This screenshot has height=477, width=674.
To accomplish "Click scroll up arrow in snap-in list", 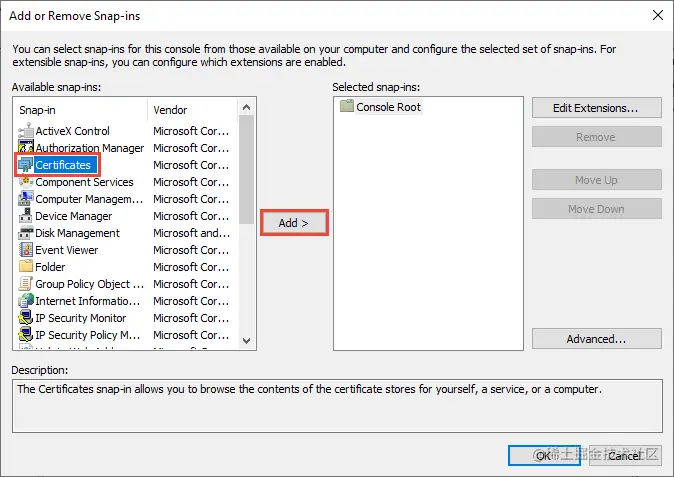I will point(246,107).
